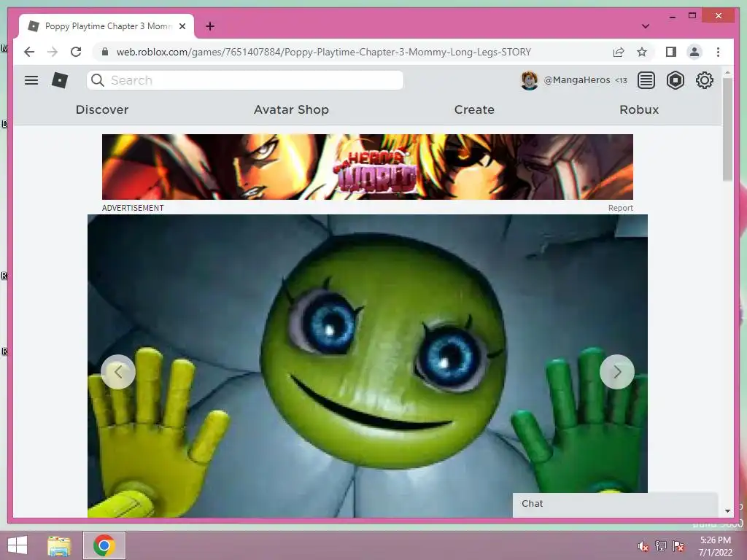Open the Action Center flag icon
The image size is (747, 560).
click(678, 546)
